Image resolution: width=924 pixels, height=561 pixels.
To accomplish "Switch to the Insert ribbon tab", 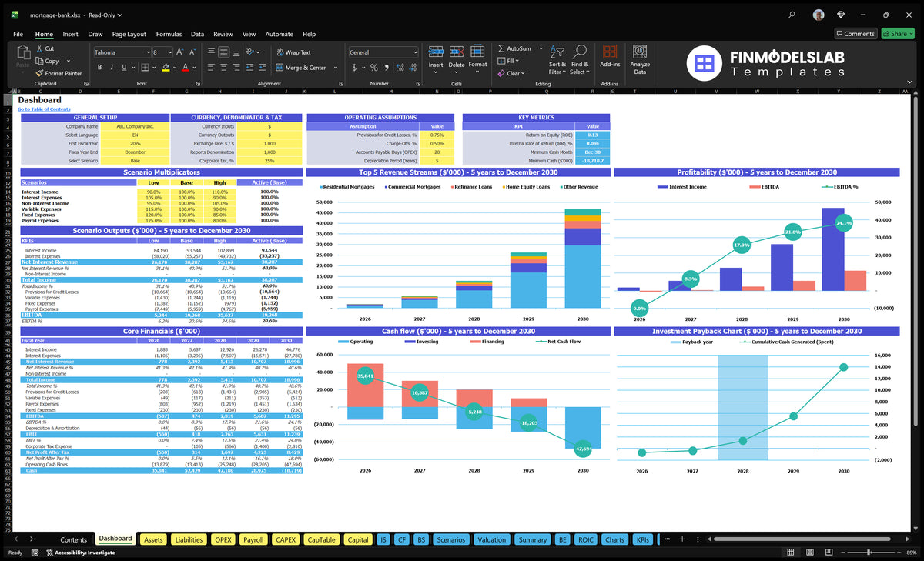I will coord(70,34).
